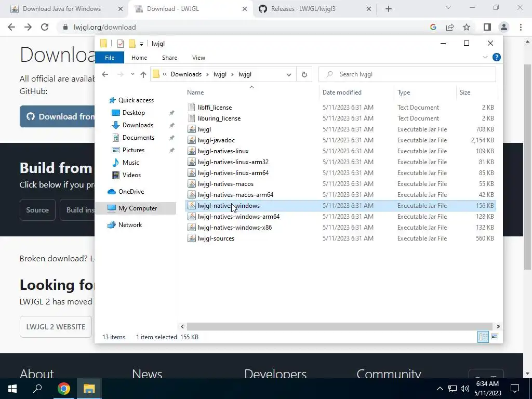The image size is (532, 399).
Task: Click the Search lwjgl input field
Action: [407, 74]
